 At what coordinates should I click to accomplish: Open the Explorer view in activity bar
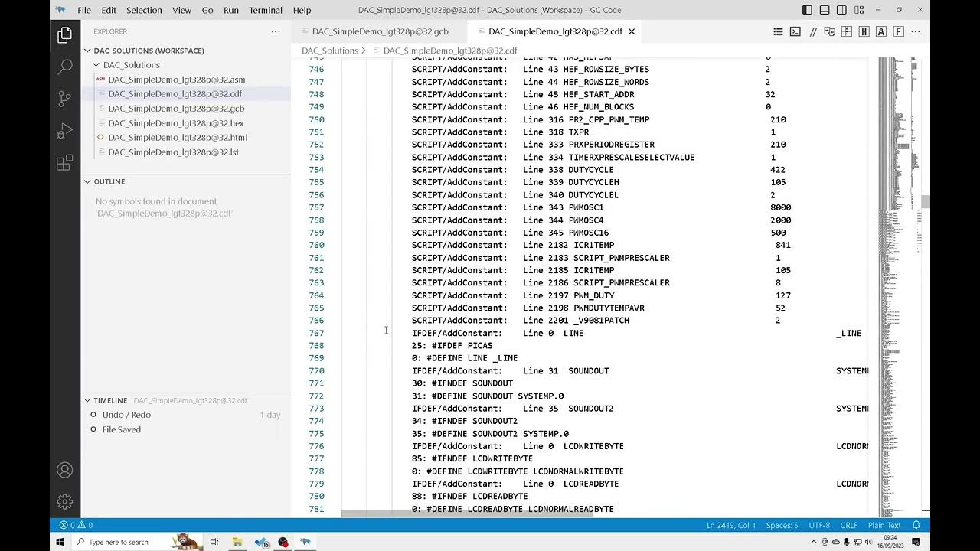click(65, 34)
